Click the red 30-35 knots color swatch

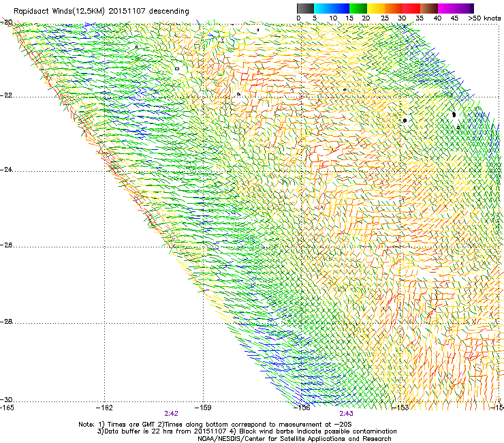tap(411, 8)
